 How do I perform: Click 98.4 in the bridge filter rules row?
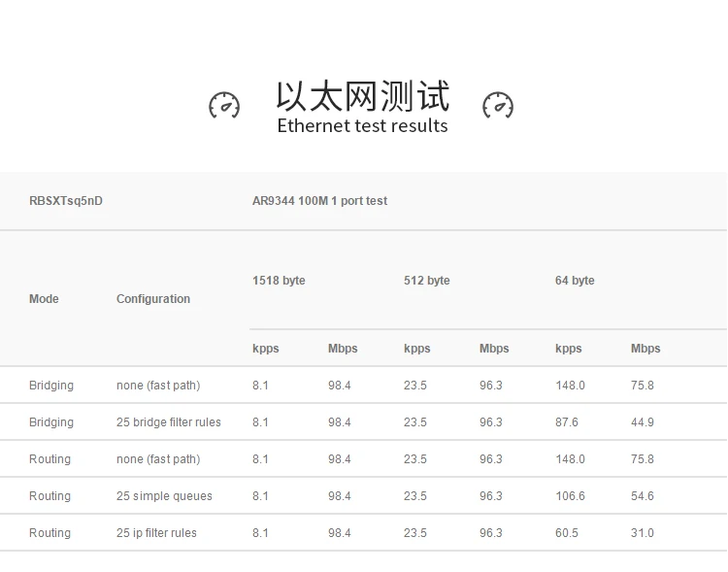[x=340, y=422]
